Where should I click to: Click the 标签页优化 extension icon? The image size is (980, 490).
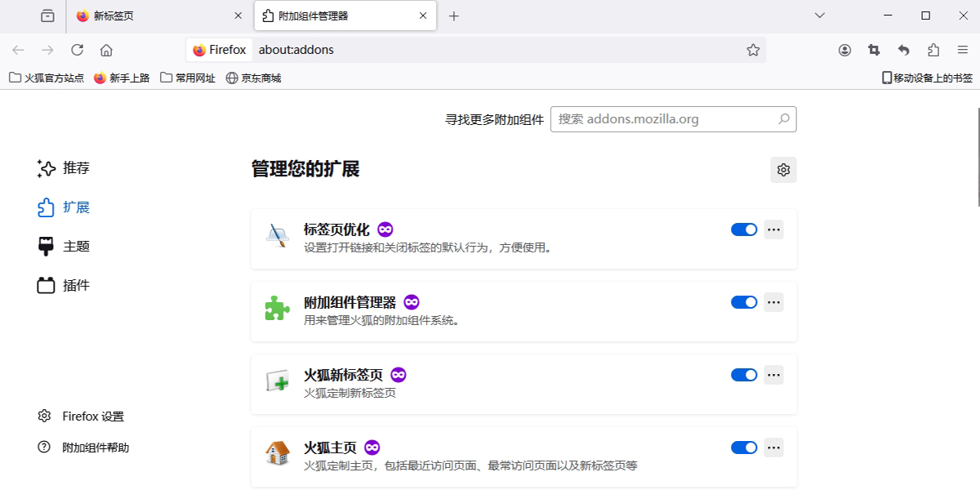278,236
